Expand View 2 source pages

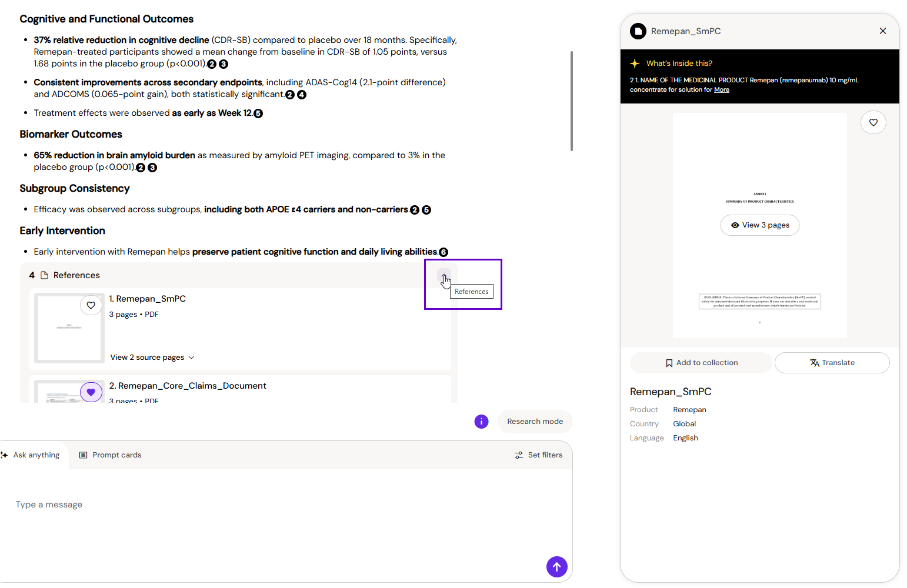click(152, 358)
